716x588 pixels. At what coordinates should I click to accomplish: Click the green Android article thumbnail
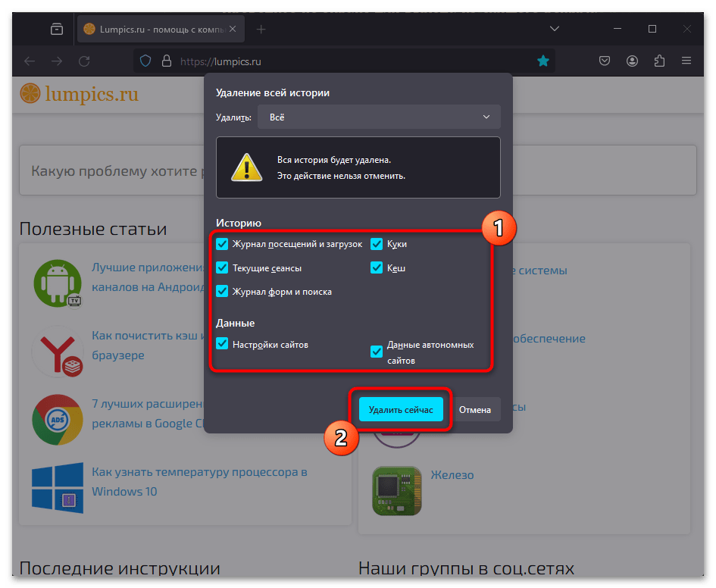(58, 283)
